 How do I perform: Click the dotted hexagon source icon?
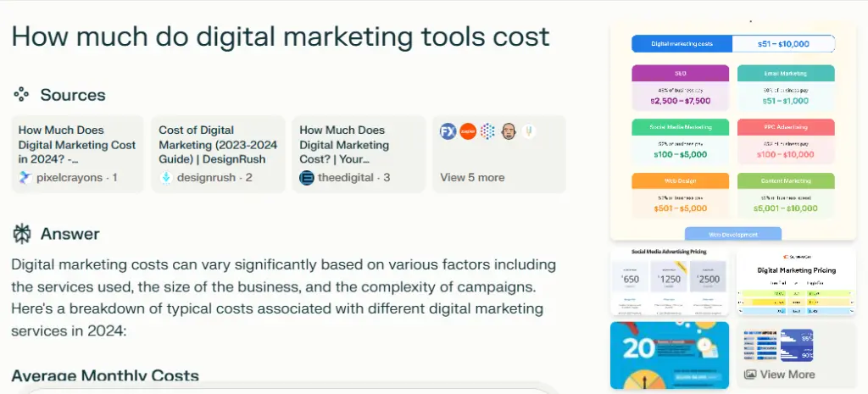pyautogui.click(x=488, y=131)
